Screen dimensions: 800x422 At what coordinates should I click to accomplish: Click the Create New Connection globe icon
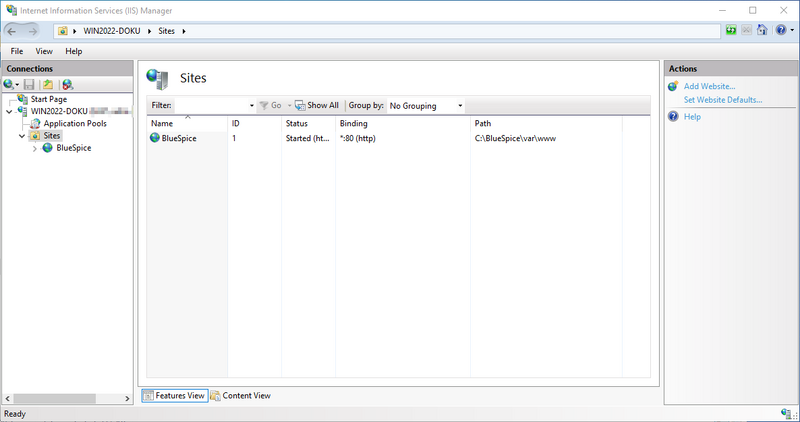[10, 85]
